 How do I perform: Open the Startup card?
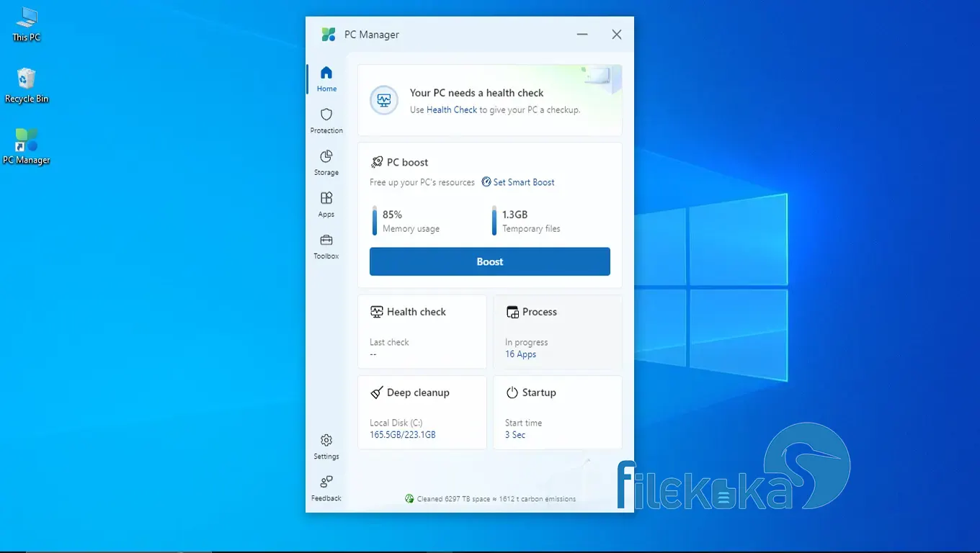pos(558,413)
